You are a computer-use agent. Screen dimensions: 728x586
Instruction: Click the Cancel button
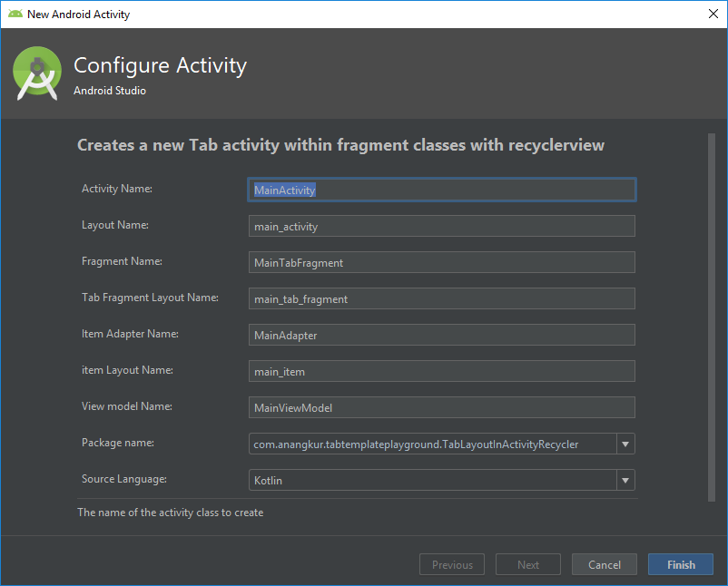[x=604, y=563]
